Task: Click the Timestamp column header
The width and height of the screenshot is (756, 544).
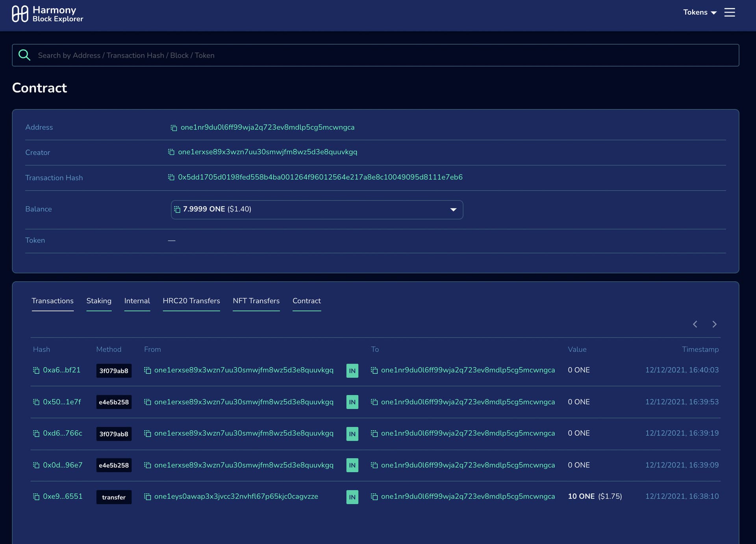Action: pyautogui.click(x=700, y=349)
